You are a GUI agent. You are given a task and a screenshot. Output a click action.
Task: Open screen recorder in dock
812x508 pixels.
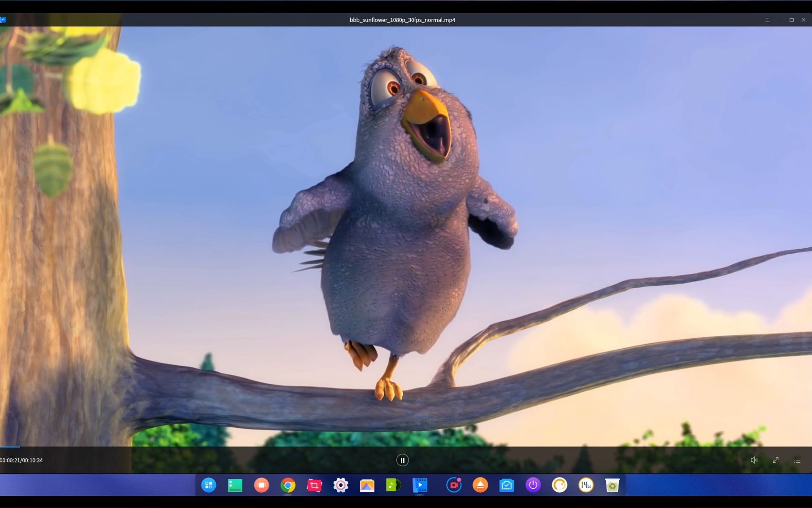click(x=454, y=485)
